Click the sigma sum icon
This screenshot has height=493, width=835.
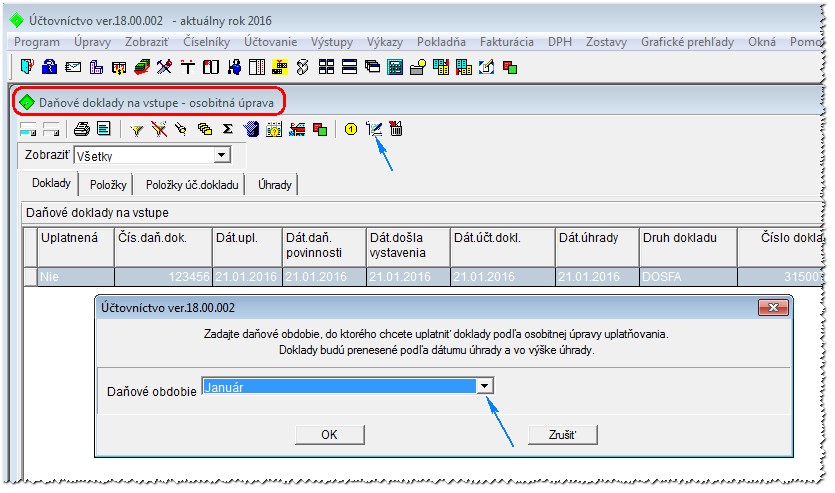click(x=227, y=129)
